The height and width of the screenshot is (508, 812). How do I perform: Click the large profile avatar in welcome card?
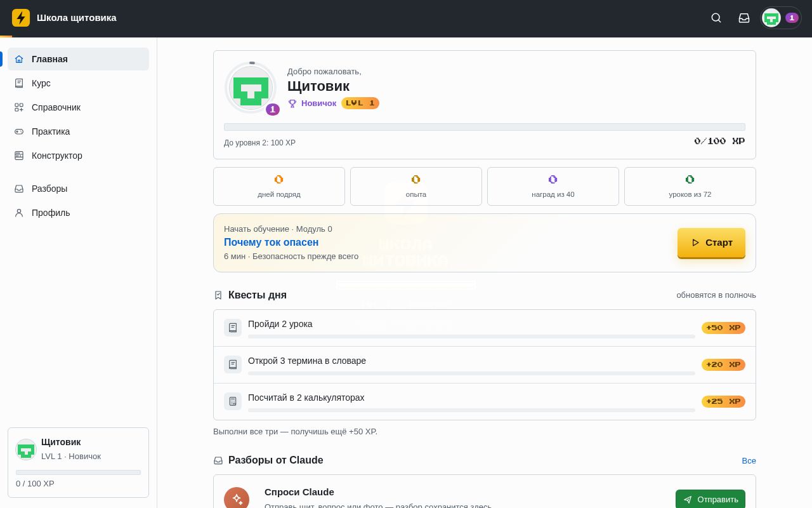tap(251, 88)
